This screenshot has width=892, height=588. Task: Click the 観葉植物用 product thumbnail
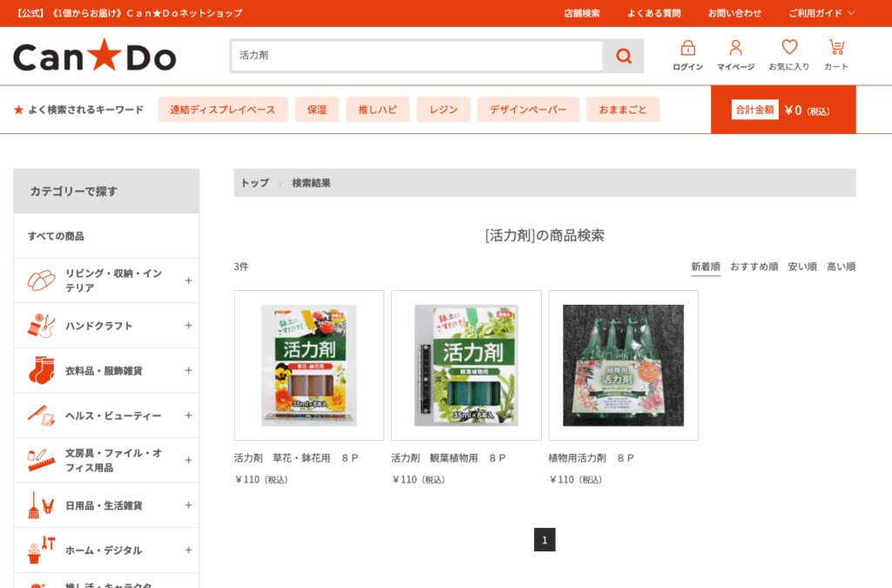[x=467, y=365]
